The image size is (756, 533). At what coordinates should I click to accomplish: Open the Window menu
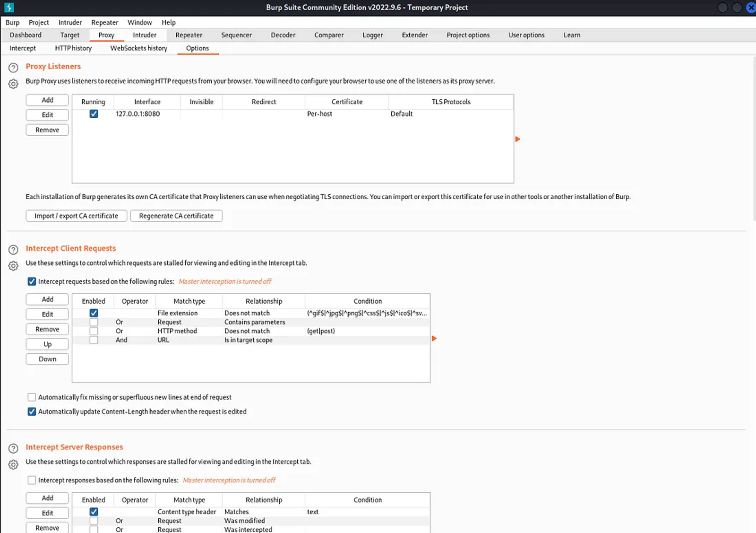click(x=140, y=22)
